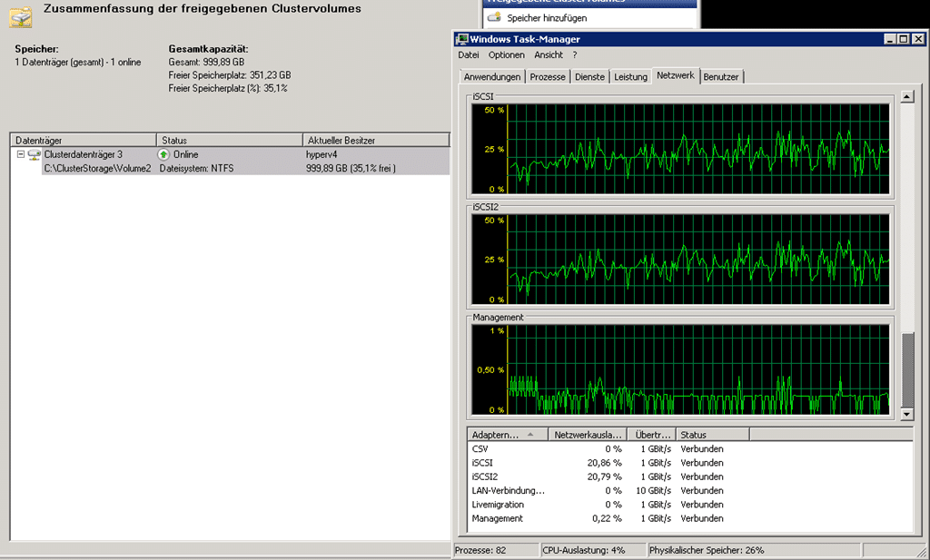
Task: Sort by Übertragungsrate column header
Action: 652,435
